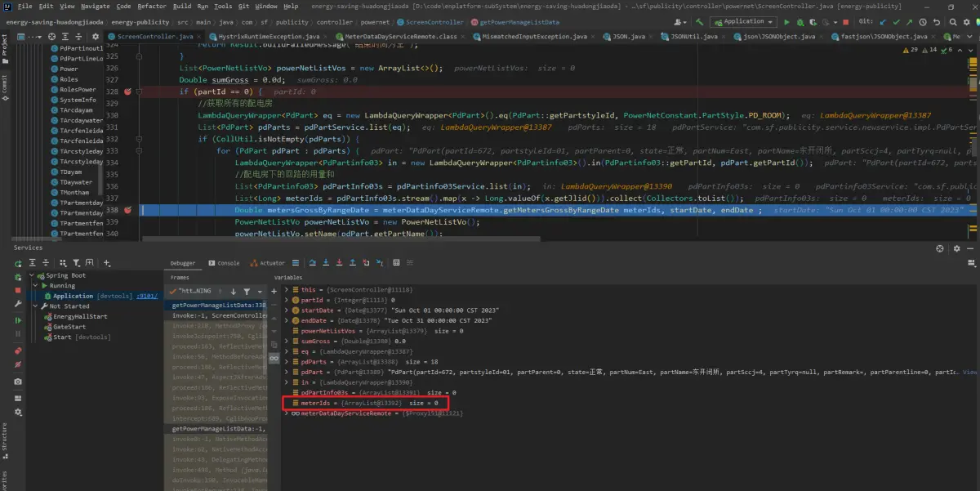Add a service with the plus icon
The image size is (980, 491).
(107, 263)
